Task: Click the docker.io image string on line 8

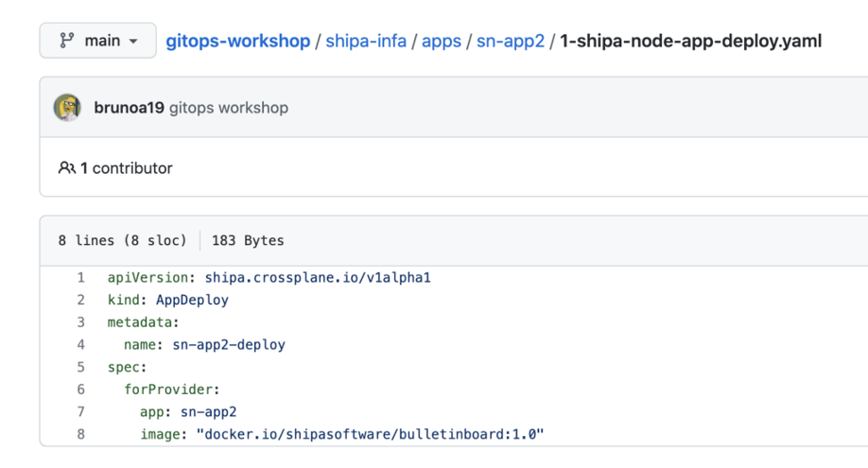Action: (x=370, y=434)
